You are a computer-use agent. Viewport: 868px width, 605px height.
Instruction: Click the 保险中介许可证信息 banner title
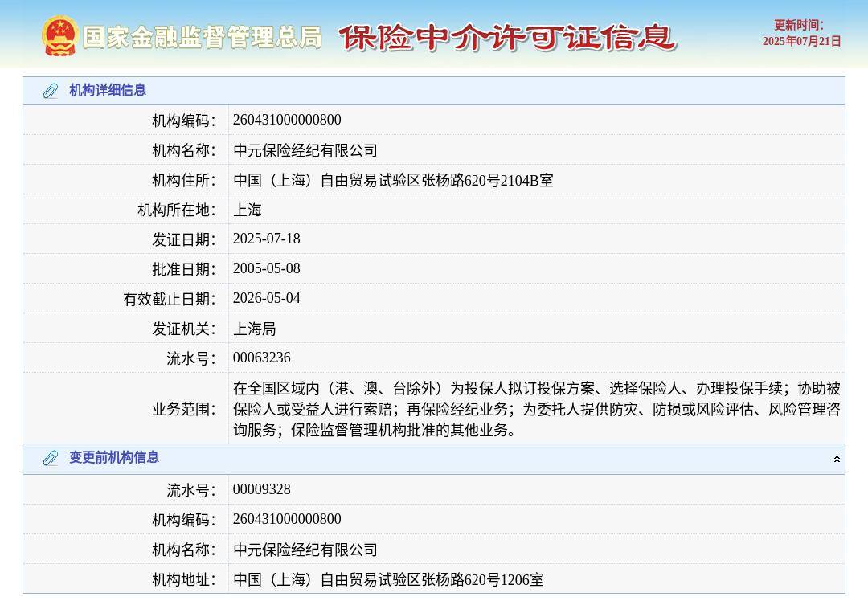coord(507,37)
